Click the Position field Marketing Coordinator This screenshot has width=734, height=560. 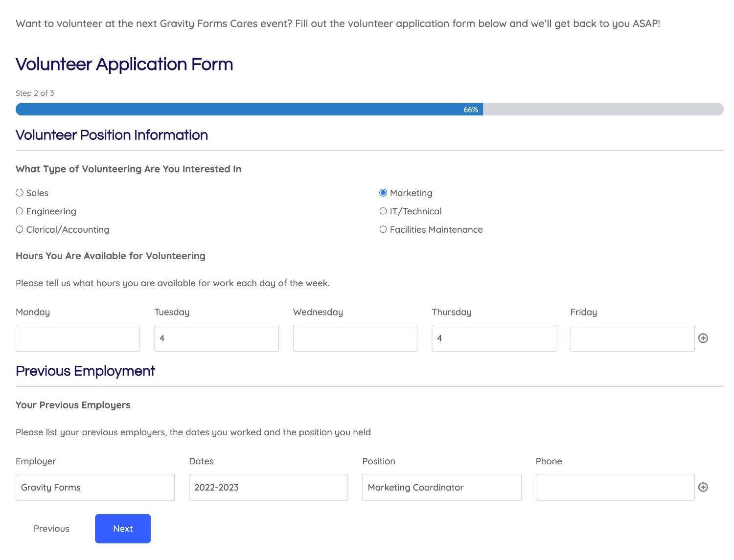click(442, 487)
